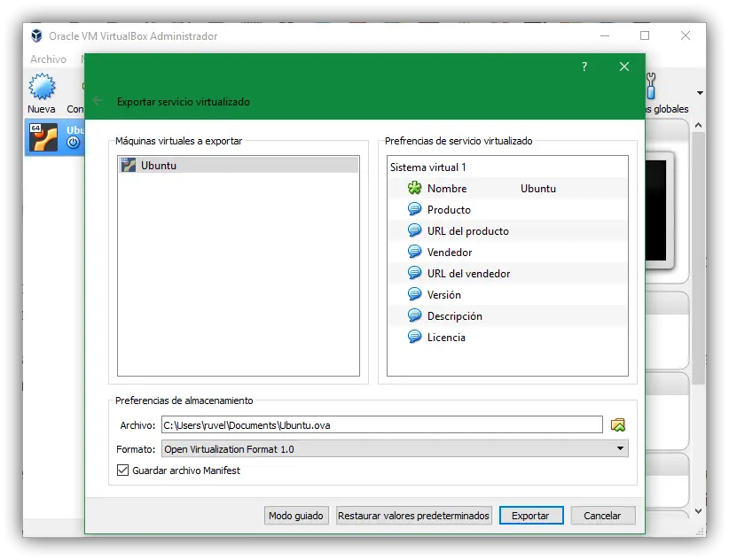Click the Exportar button
The height and width of the screenshot is (560, 729).
click(x=531, y=516)
